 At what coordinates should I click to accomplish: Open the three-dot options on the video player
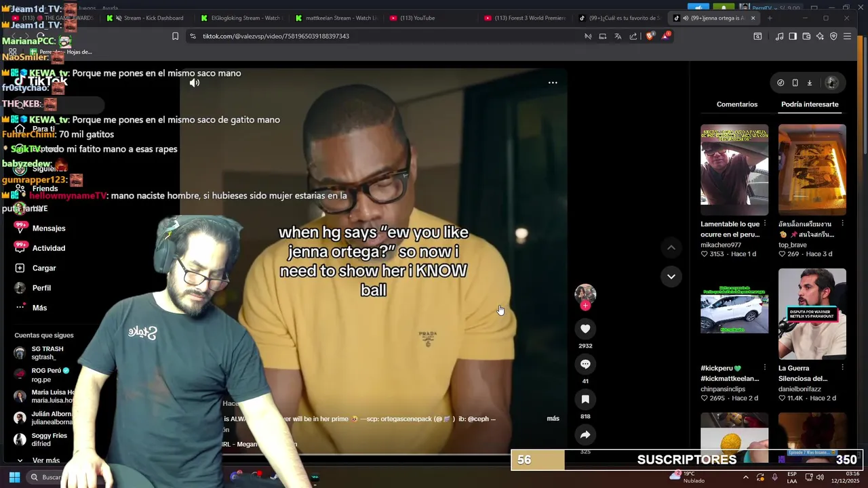pyautogui.click(x=553, y=83)
